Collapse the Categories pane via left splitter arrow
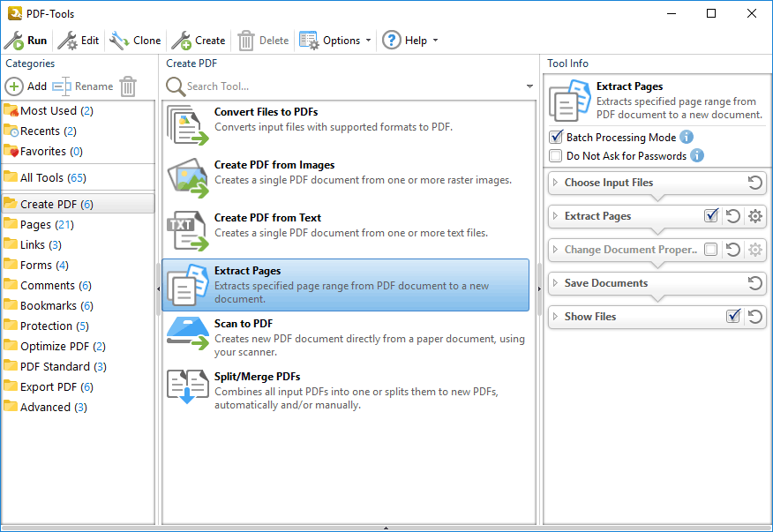This screenshot has height=532, width=773. pos(158,288)
